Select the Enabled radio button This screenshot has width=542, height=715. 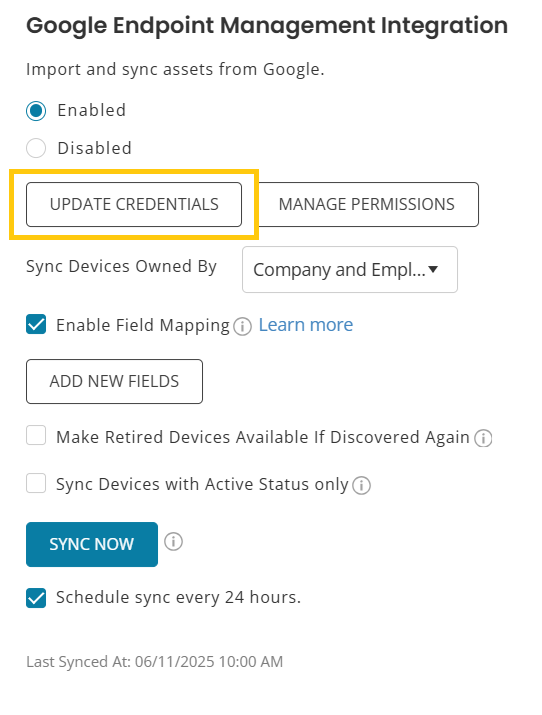coord(36,111)
